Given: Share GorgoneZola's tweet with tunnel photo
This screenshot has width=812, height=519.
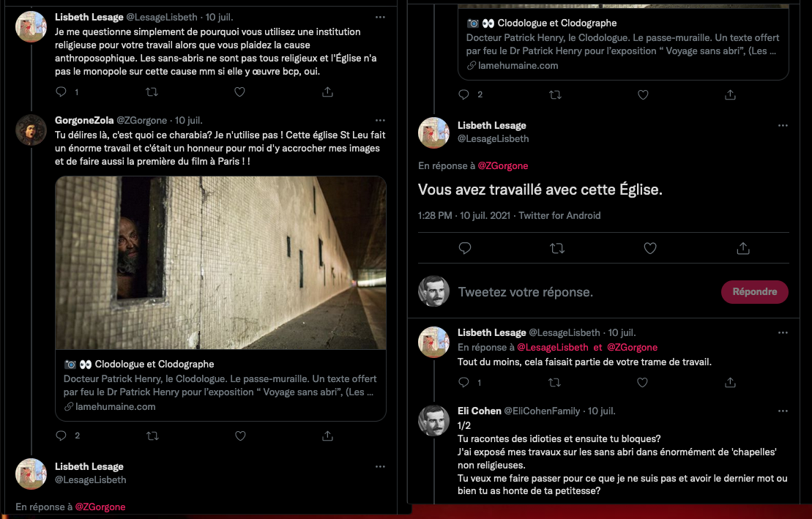Looking at the screenshot, I should (327, 436).
